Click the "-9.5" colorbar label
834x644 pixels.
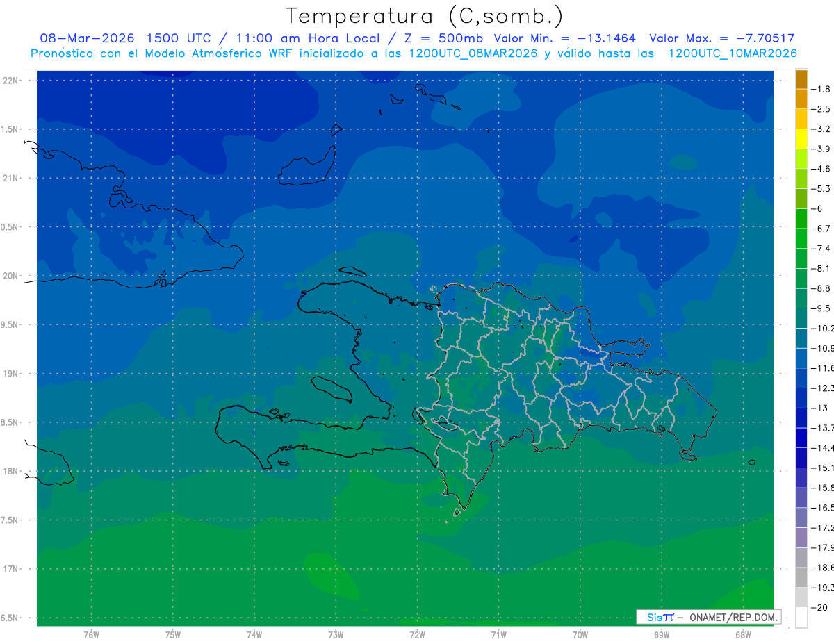pyautogui.click(x=821, y=308)
